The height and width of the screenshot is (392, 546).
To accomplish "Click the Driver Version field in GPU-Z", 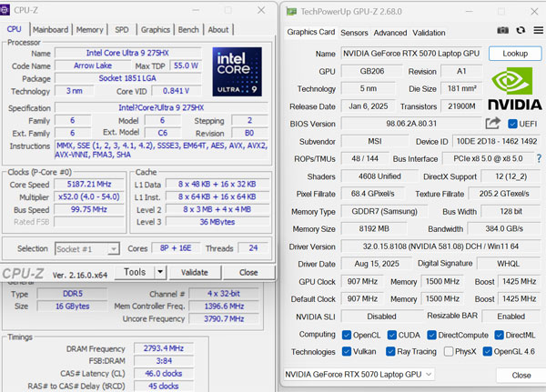I will coord(440,246).
